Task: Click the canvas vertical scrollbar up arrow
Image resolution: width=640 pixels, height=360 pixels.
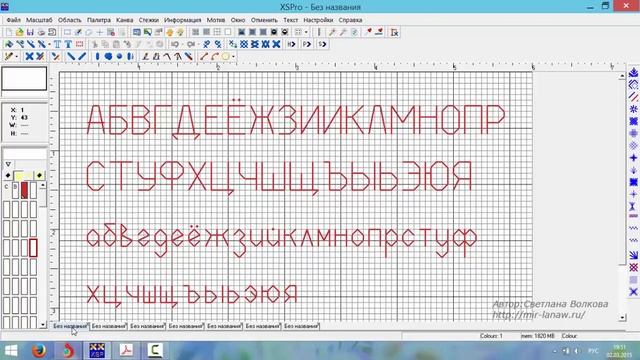Action: point(622,76)
